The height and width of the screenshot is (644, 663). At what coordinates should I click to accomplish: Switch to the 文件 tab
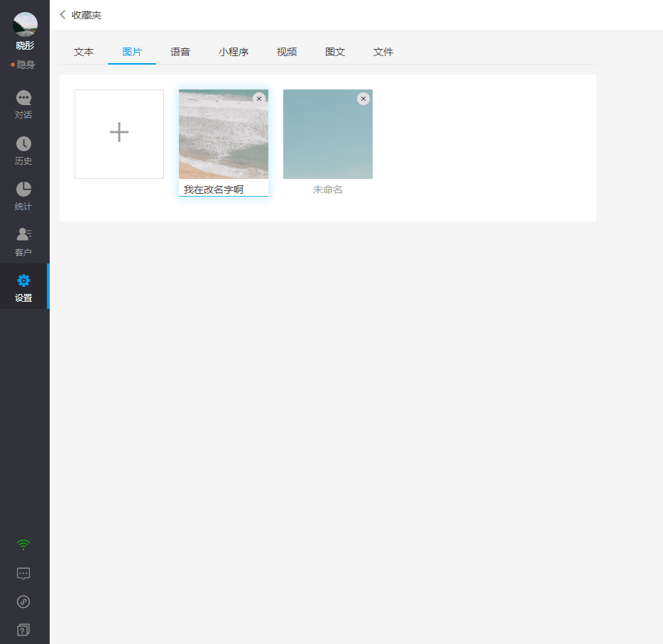383,52
